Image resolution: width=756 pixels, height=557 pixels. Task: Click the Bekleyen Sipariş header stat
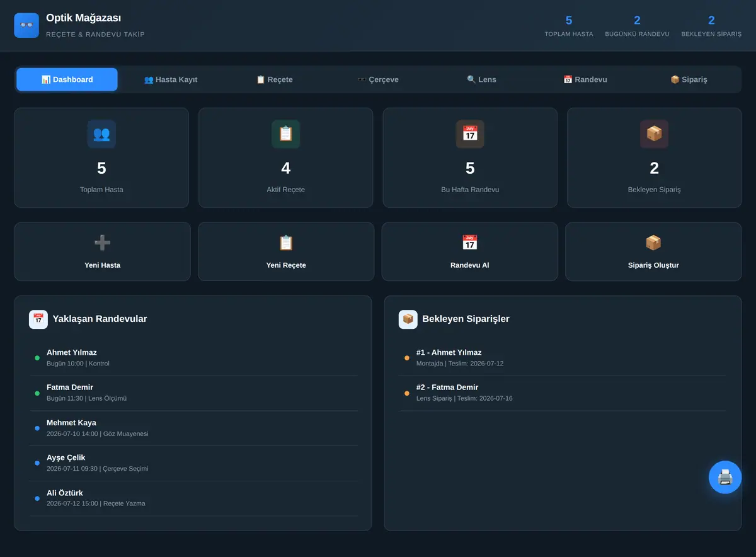point(711,25)
